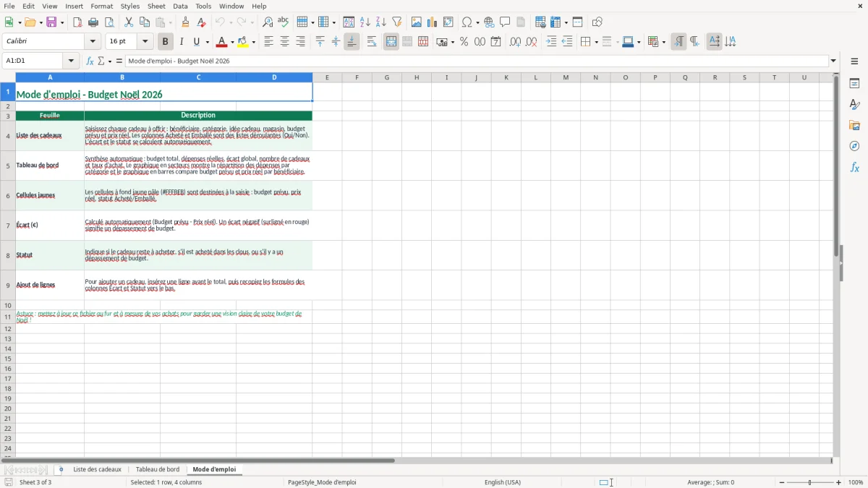Click the Cut scissors icon

click(129, 22)
